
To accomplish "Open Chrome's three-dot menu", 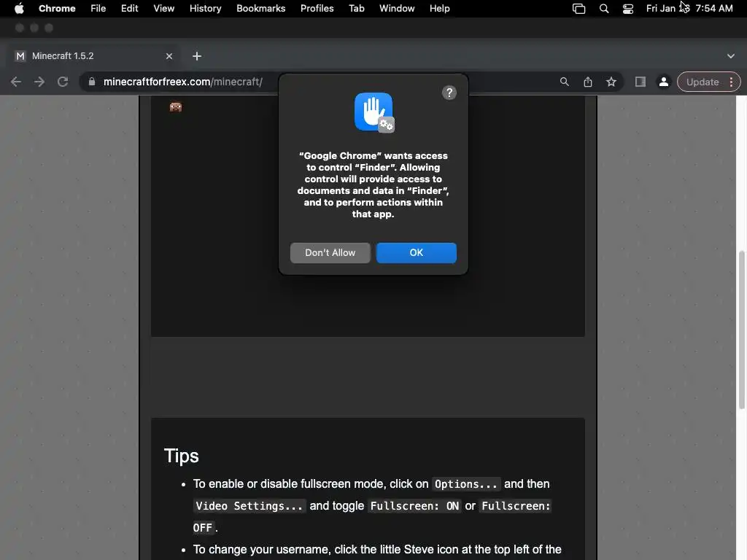I will (731, 82).
